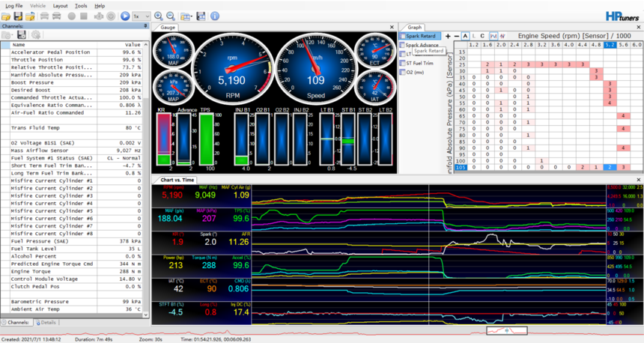Click the power symbol icon in the toolbar
This screenshot has width=644, height=343.
coord(111,16)
